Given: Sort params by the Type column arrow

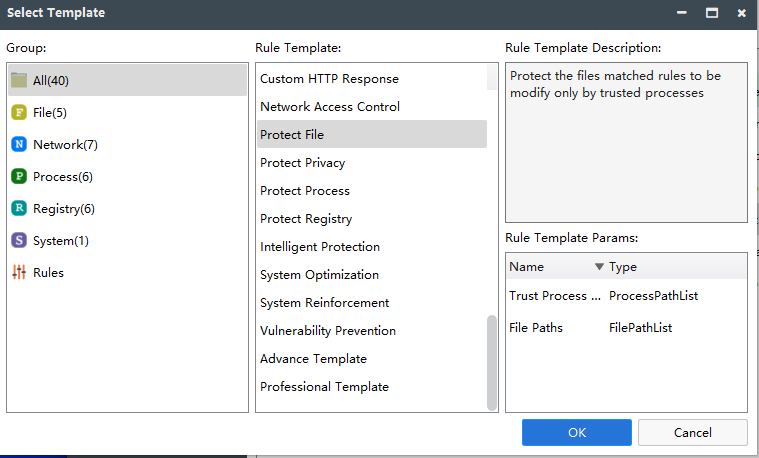Looking at the screenshot, I should pos(599,267).
